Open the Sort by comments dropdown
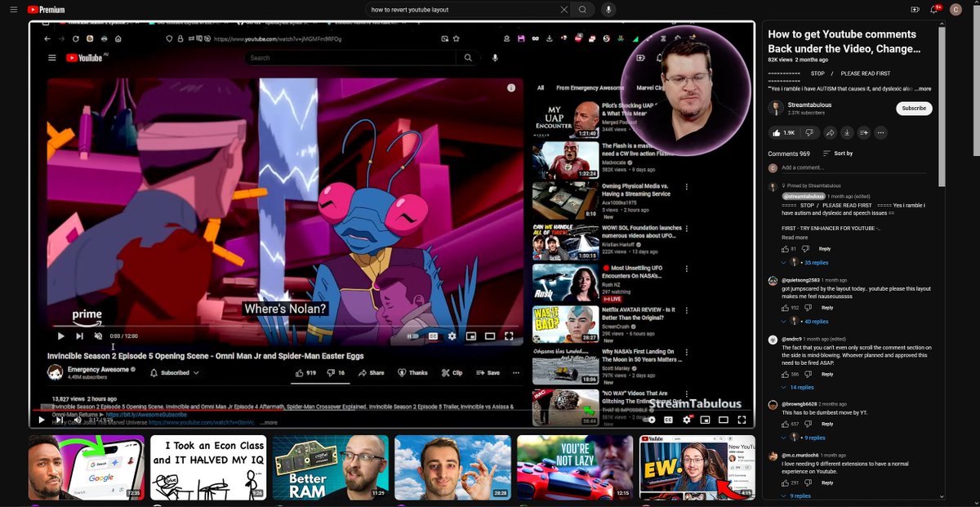Viewport: 980px width, 507px height. click(838, 153)
